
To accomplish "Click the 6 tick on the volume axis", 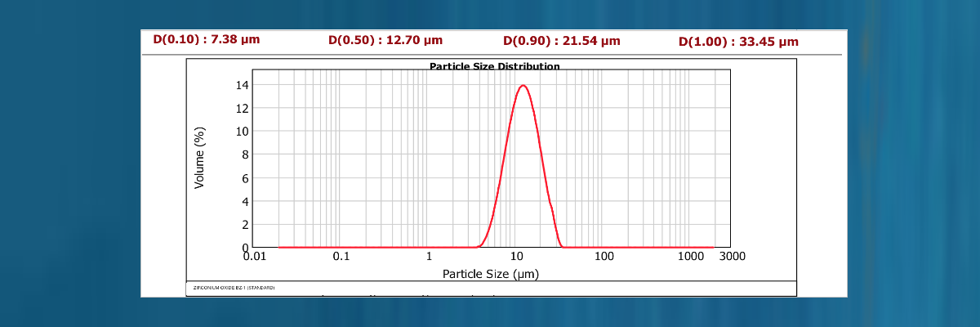I will (x=245, y=177).
